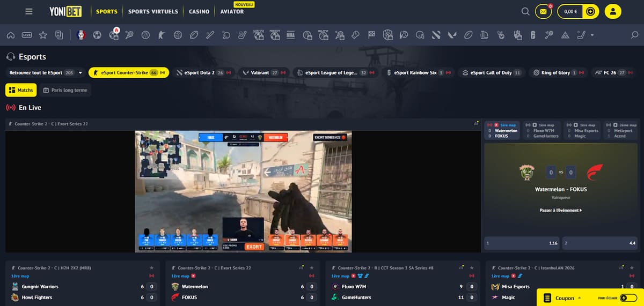Select eSport Counter-Strike filter chip
This screenshot has width=644, height=306.
(x=129, y=72)
